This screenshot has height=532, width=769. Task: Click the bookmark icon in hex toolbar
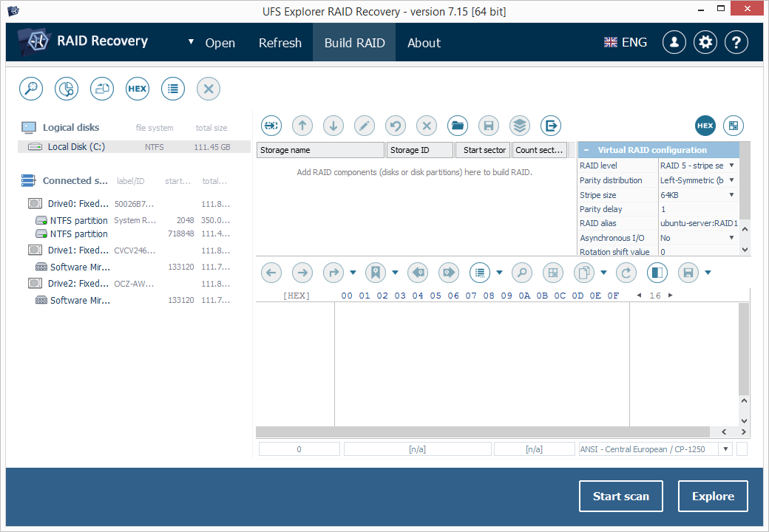pos(376,273)
